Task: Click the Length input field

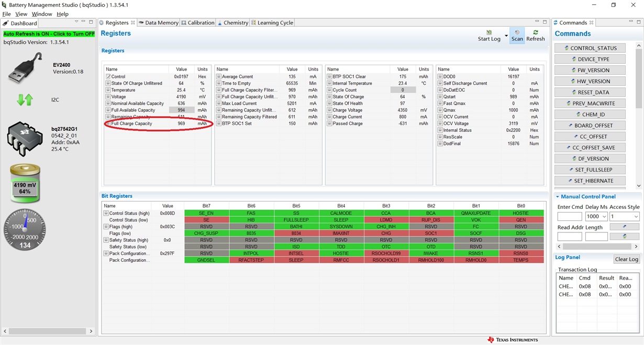Action: click(596, 237)
